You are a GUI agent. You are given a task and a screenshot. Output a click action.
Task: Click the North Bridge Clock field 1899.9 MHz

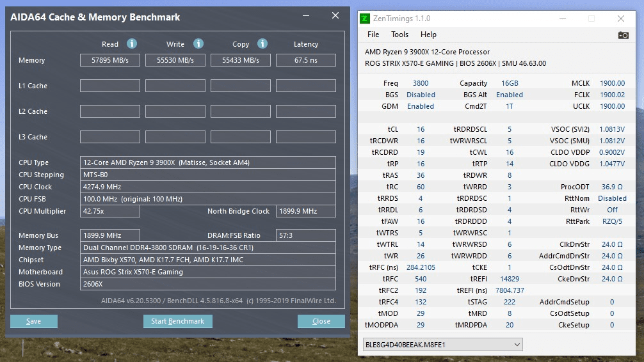pyautogui.click(x=306, y=211)
